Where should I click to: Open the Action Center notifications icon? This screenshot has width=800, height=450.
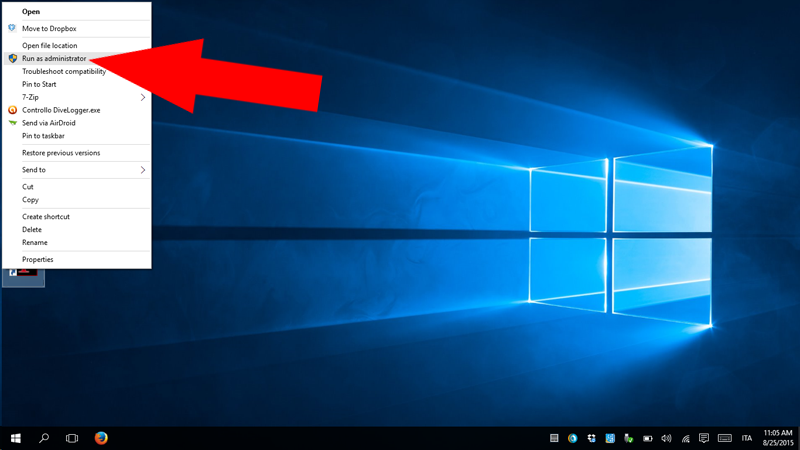pyautogui.click(x=704, y=438)
